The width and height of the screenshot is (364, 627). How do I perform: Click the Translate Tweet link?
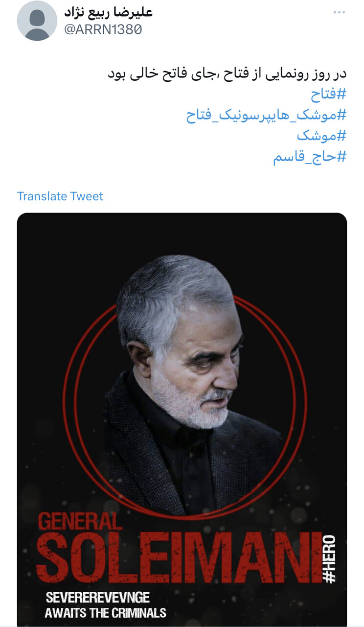(x=60, y=196)
